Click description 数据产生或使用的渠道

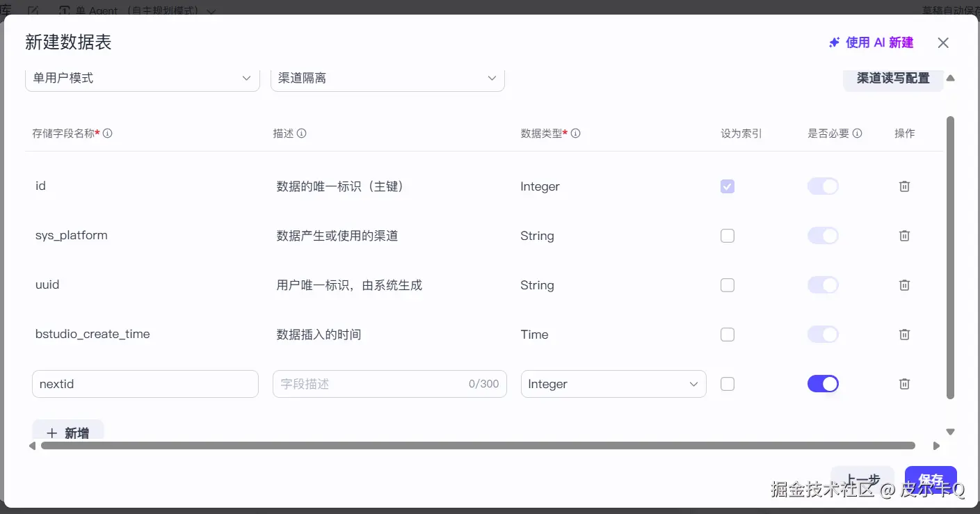click(x=337, y=236)
